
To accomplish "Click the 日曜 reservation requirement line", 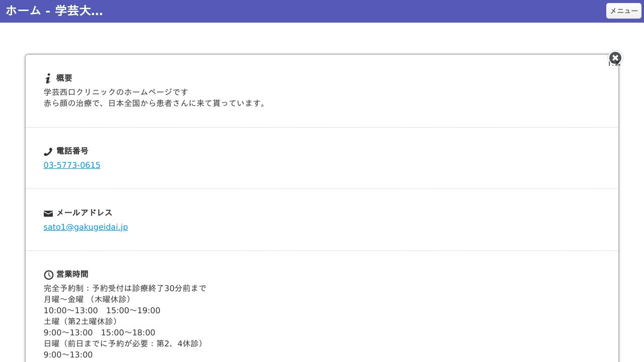I will tap(124, 343).
